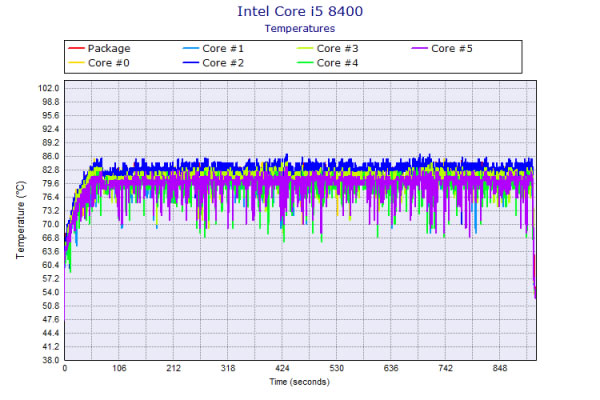Click the 47.6 y-axis value
This screenshot has width=600, height=400.
coord(51,319)
